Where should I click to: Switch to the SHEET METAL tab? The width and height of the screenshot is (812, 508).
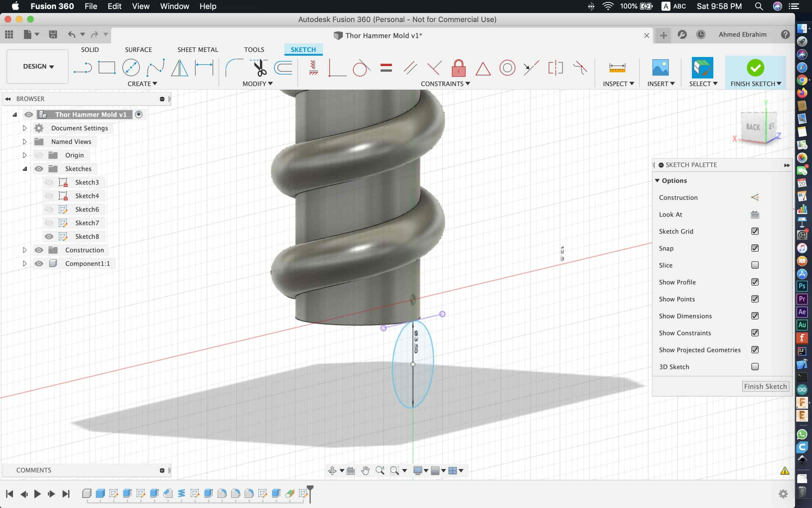pos(198,50)
